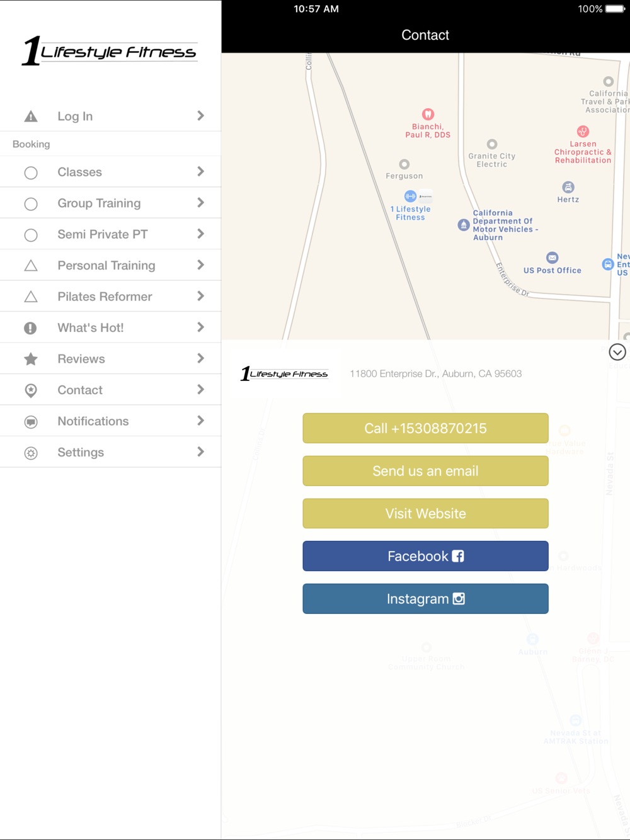This screenshot has height=840, width=630.
Task: Tap the Call +15308870215 button
Action: pyautogui.click(x=425, y=428)
